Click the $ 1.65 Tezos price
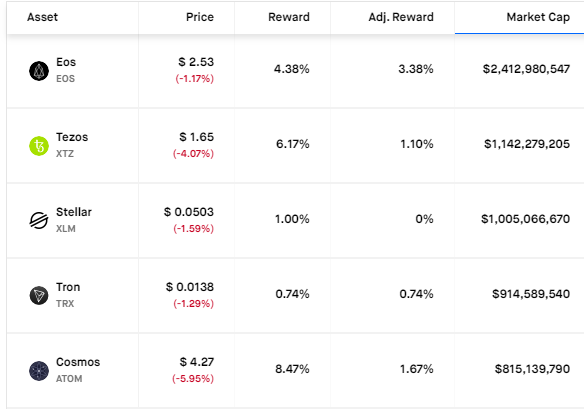Viewport: 584px width, 409px height. tap(196, 137)
